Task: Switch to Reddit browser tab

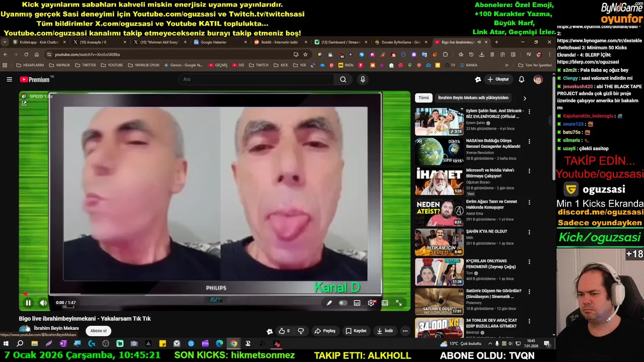Action: (280, 42)
